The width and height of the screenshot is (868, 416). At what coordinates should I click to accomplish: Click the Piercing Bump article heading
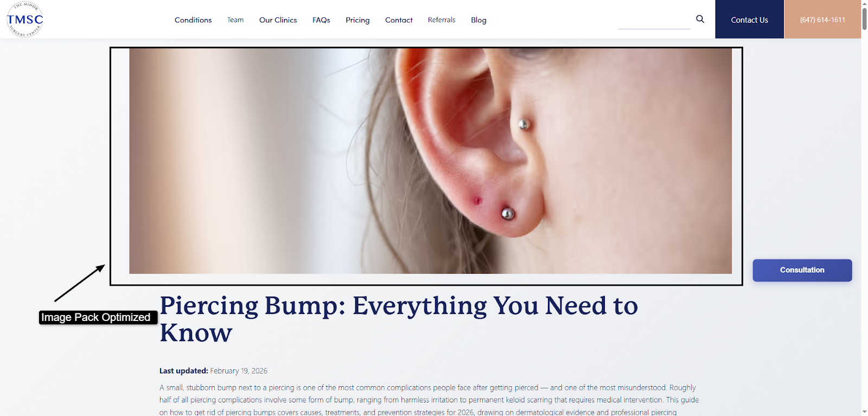coord(399,319)
